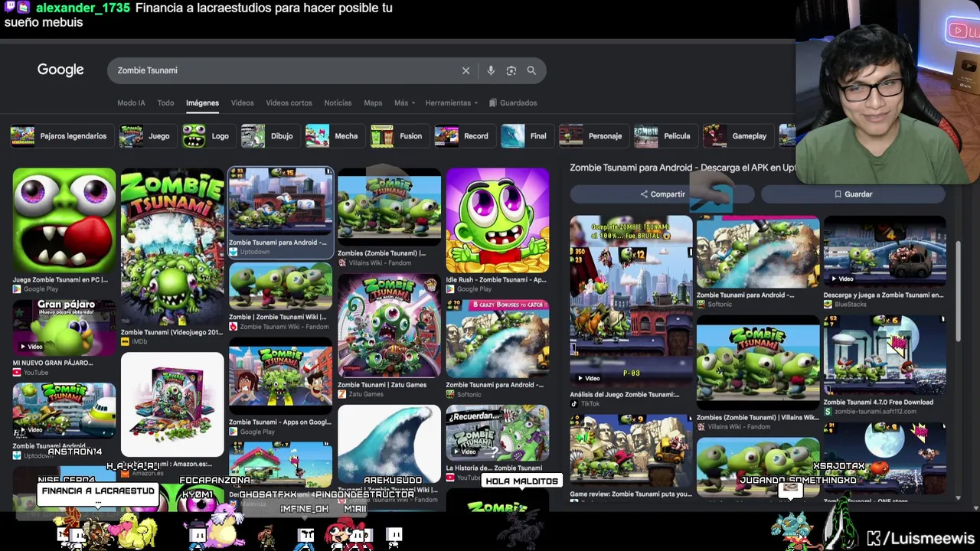Open the Idle Rush Zombie Tsunami image
The width and height of the screenshot is (980, 551).
pyautogui.click(x=498, y=220)
